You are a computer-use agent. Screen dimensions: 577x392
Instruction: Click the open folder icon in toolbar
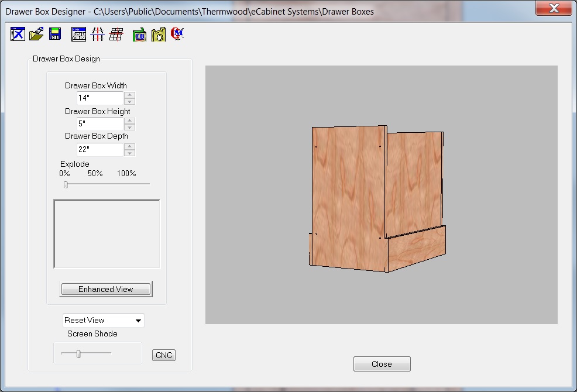pyautogui.click(x=36, y=35)
